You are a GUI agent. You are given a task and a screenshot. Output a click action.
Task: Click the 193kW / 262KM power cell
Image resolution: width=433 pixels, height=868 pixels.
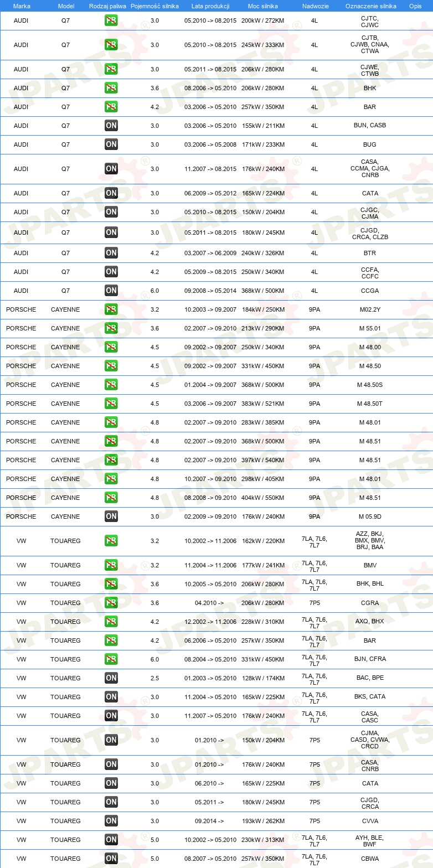(263, 821)
